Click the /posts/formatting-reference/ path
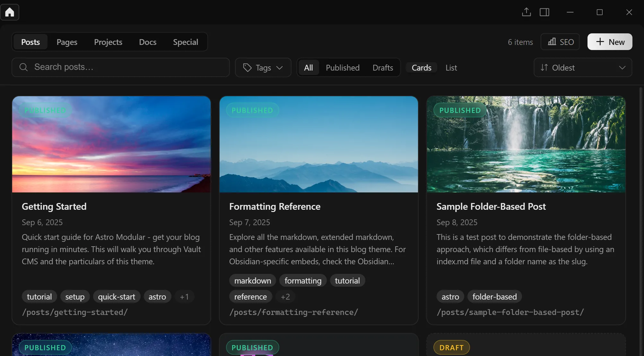Viewport: 644px width, 356px height. click(293, 312)
